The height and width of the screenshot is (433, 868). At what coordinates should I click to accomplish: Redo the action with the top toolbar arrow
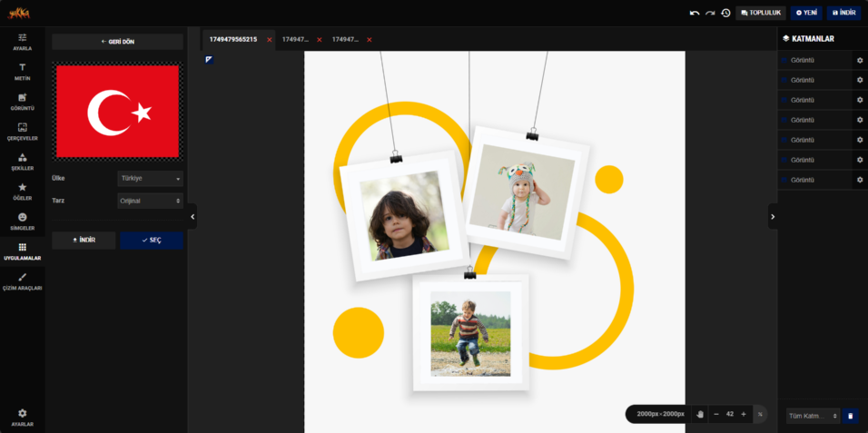coord(710,13)
